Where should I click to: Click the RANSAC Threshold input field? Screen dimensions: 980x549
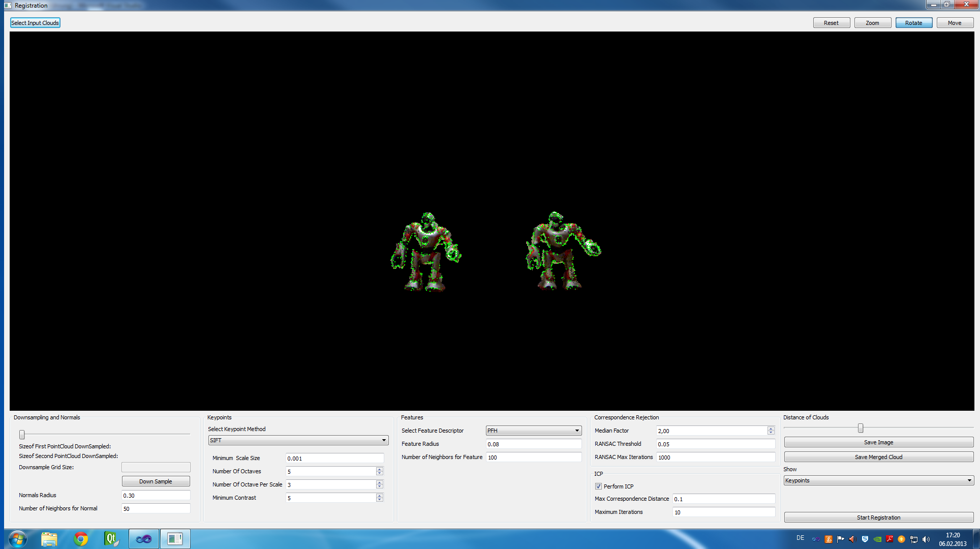point(715,444)
